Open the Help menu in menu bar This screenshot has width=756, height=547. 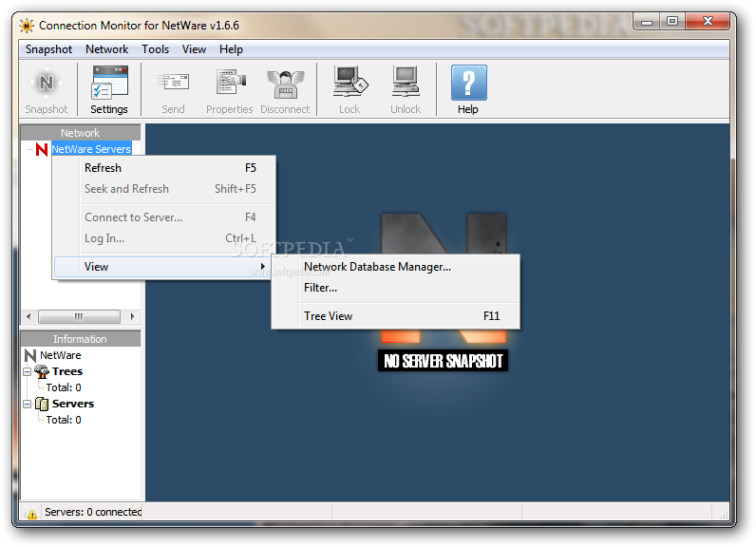point(231,49)
